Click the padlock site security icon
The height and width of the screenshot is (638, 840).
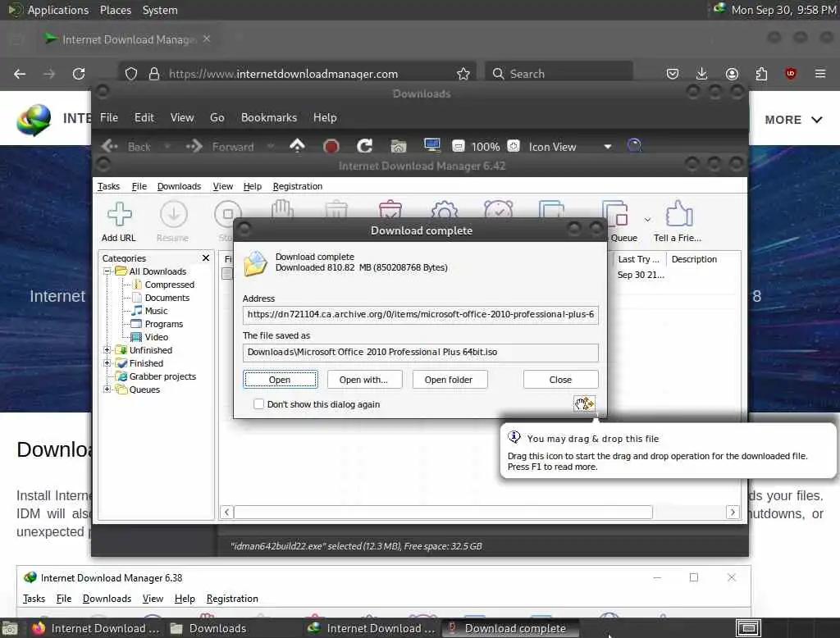tap(154, 74)
